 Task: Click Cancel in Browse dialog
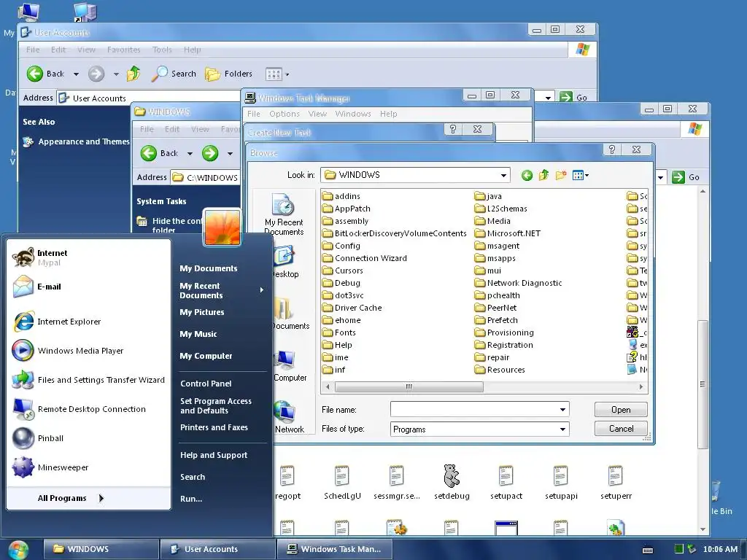[621, 429]
